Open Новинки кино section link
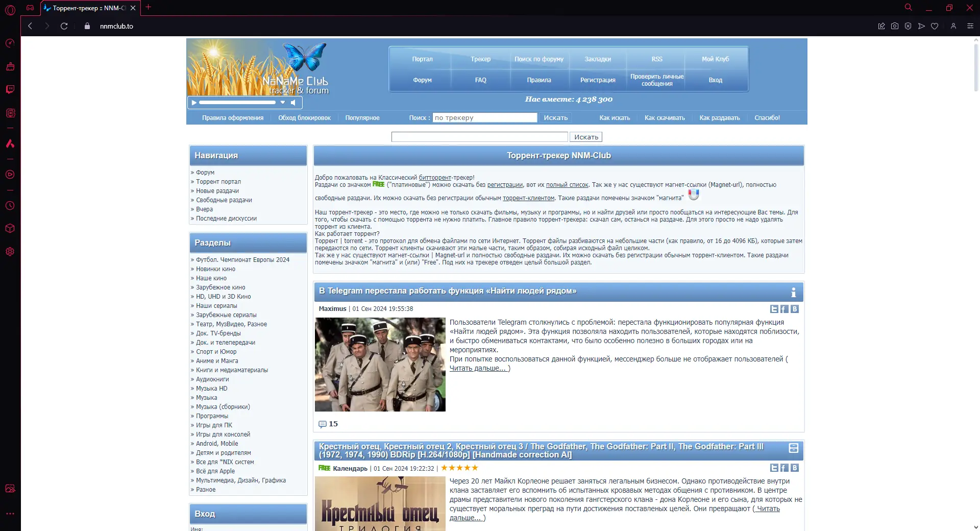Image resolution: width=980 pixels, height=531 pixels. coord(215,269)
